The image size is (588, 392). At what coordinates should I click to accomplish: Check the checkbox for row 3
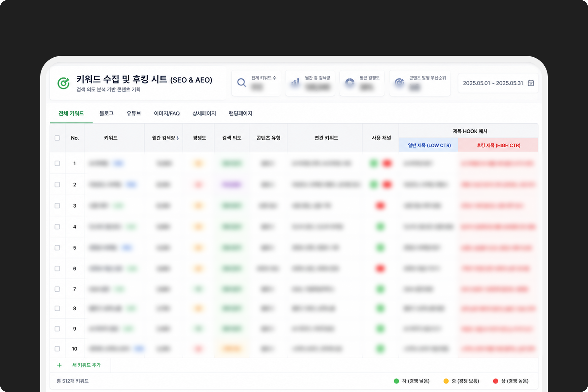pos(57,206)
